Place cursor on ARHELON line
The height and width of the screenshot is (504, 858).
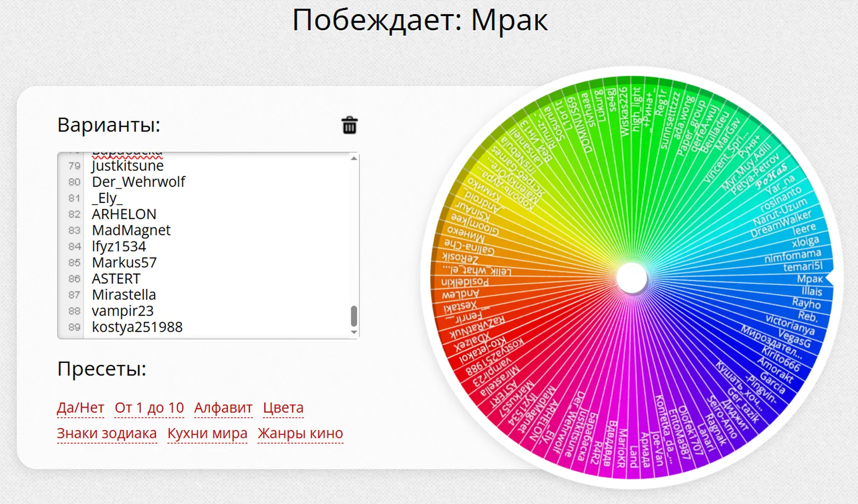(124, 214)
